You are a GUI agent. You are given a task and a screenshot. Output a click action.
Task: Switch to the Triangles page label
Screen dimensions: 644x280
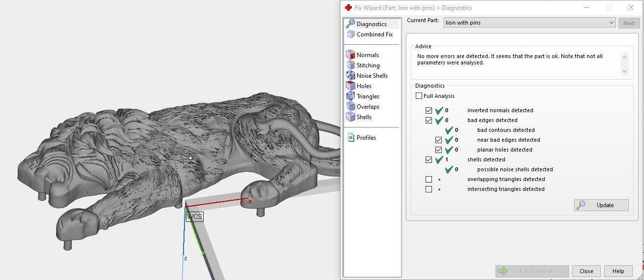coord(368,96)
